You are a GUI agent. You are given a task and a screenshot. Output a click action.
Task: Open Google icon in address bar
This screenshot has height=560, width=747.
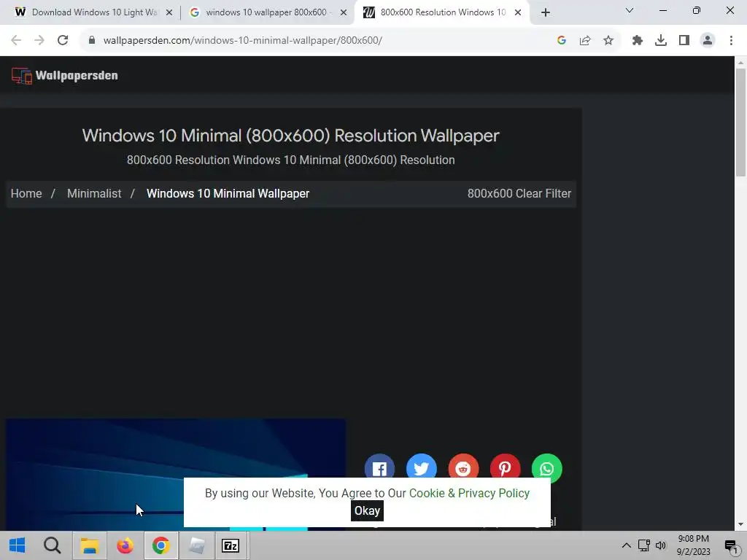pos(562,41)
